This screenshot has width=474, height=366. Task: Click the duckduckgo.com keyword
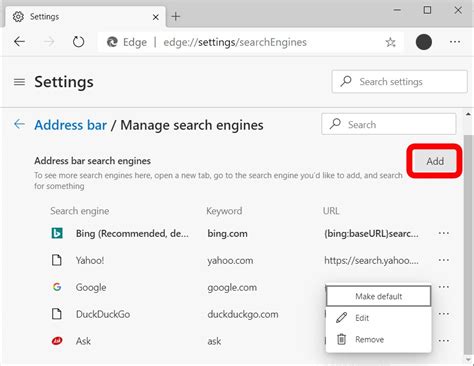243,314
